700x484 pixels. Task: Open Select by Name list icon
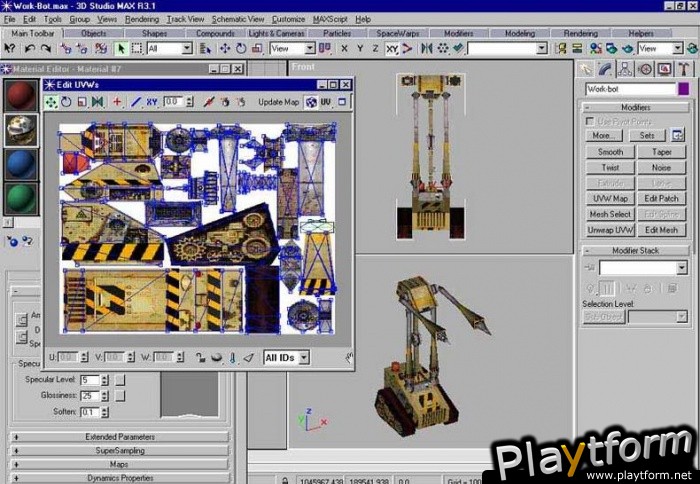click(x=205, y=48)
